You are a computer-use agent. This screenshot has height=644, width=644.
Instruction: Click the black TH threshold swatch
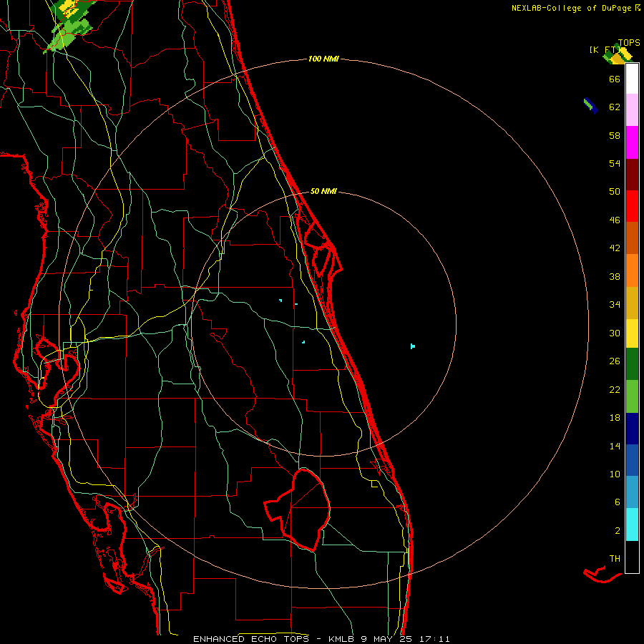coord(632,557)
